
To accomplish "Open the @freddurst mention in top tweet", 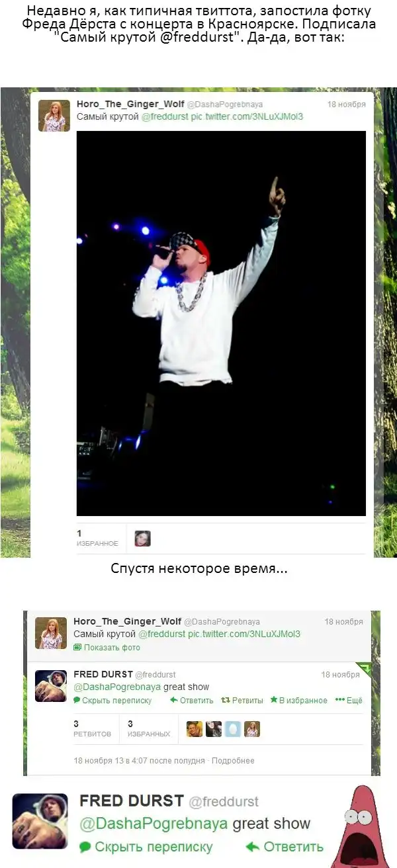I will (x=163, y=117).
